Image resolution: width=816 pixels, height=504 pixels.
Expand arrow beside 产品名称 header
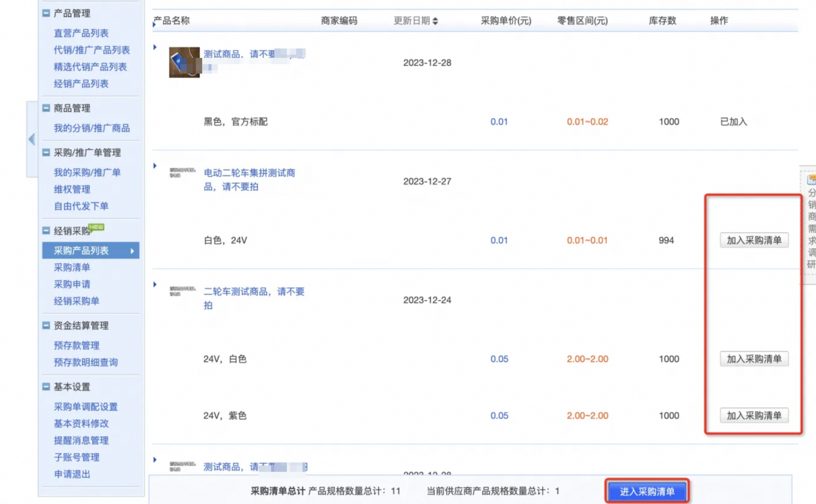coord(154,25)
